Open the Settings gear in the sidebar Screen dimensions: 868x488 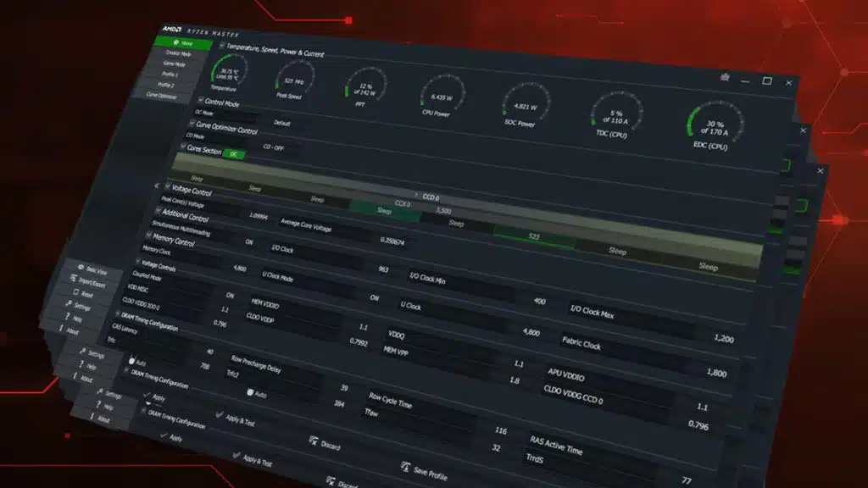coord(70,304)
